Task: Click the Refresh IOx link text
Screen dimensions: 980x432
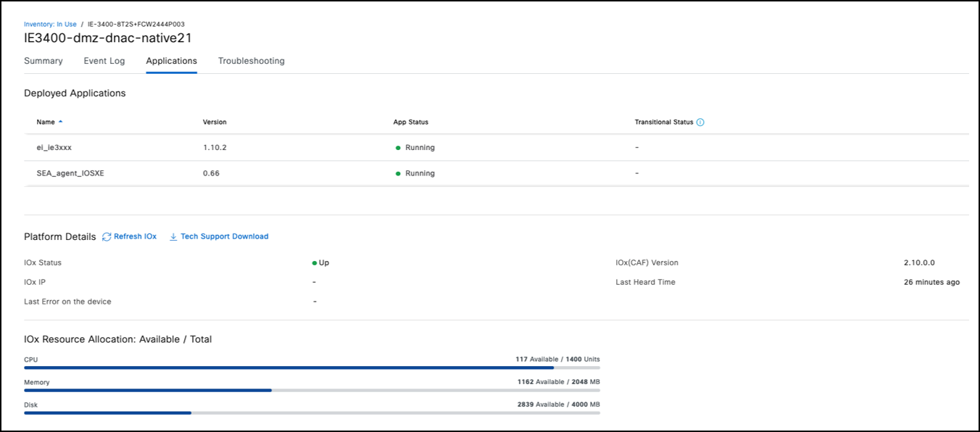Action: pyautogui.click(x=135, y=237)
